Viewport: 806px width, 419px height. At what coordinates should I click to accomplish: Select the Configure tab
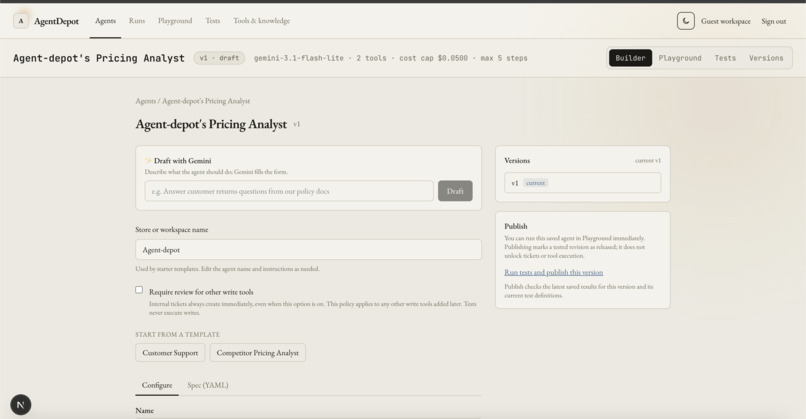tap(157, 385)
